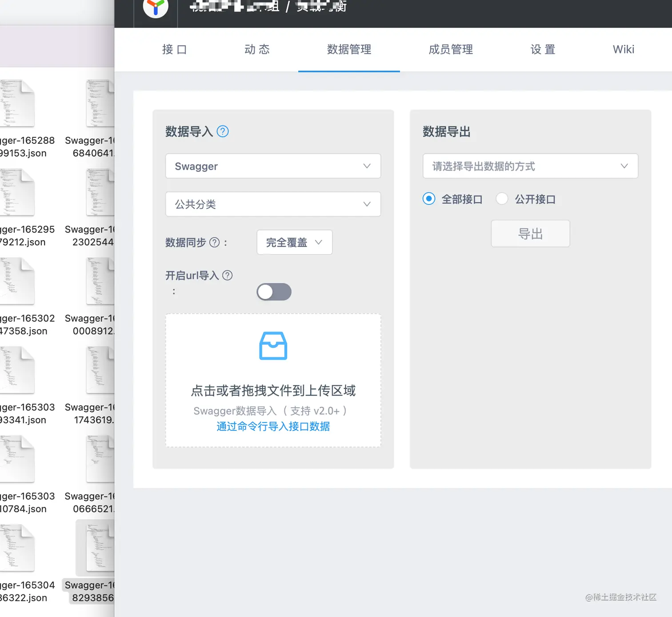672x617 pixels.
Task: Choose the 公开接口 radio option
Action: 502,199
